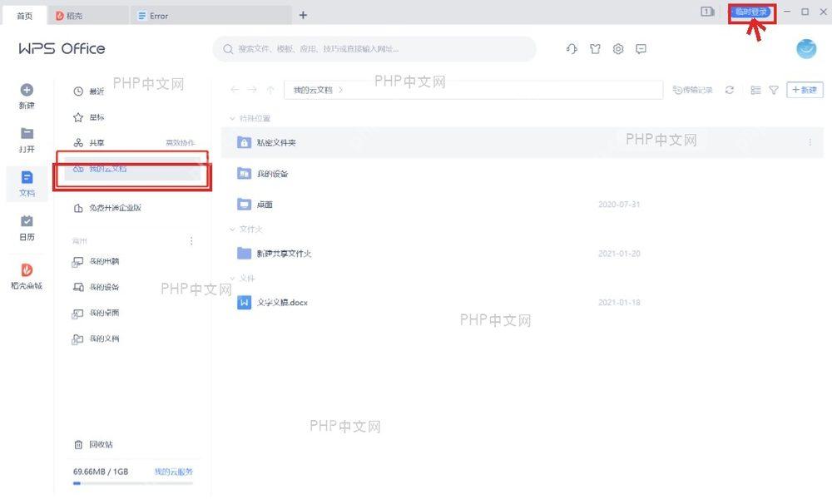Switch to the 首页 (Home) tab
Screen dimensions: 832x504
(24, 16)
